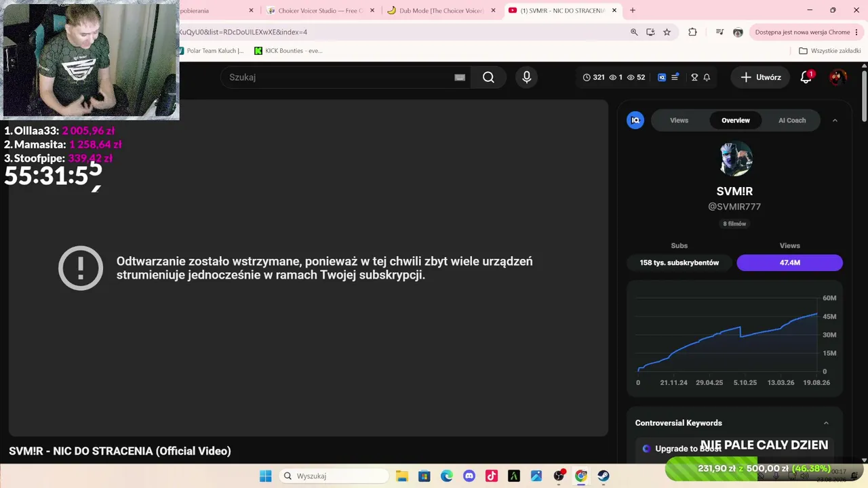Bookmark this page with the star icon

click(667, 32)
